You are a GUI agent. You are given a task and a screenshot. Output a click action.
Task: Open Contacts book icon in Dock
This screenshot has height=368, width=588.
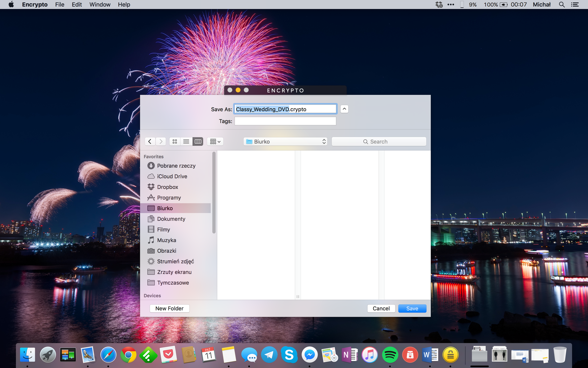188,355
